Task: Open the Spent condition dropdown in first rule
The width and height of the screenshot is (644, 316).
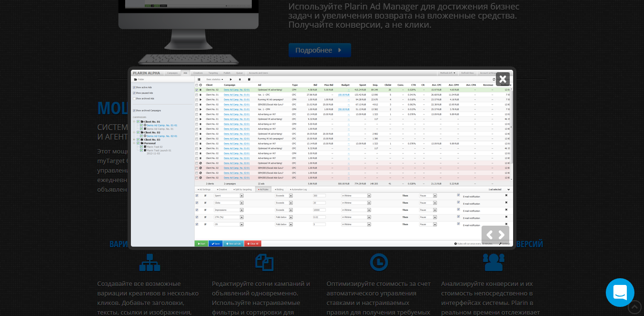Action: coord(242,196)
